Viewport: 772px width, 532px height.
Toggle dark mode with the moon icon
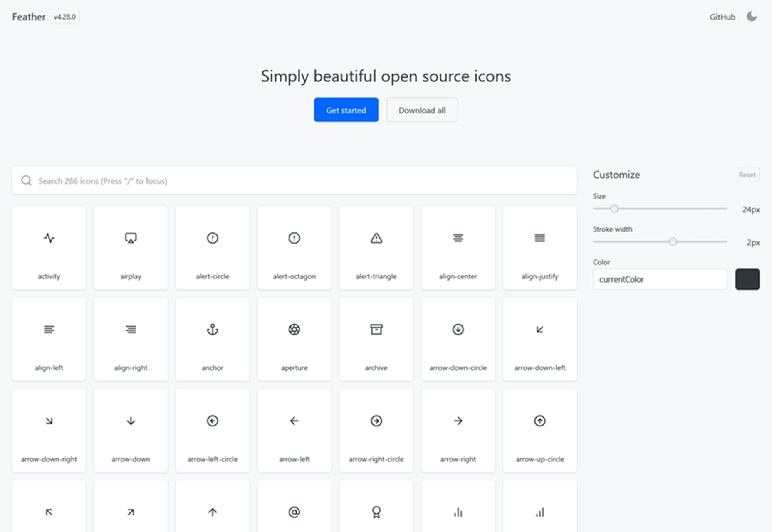point(752,17)
